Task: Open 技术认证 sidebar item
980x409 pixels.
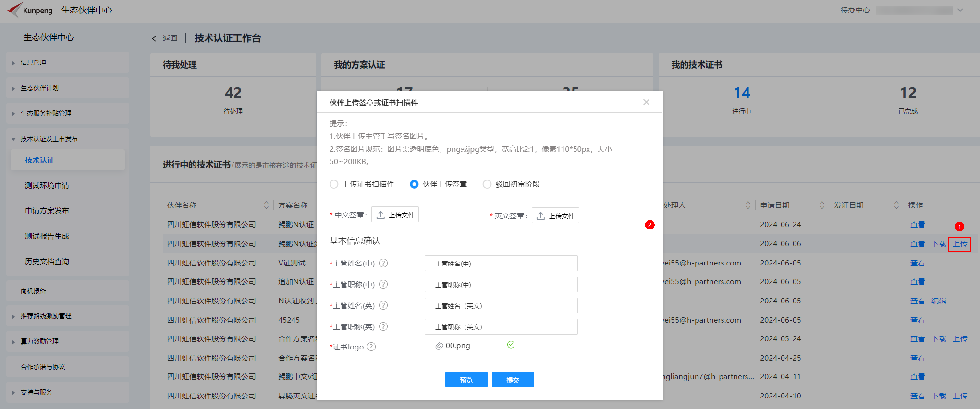Action: click(68, 160)
